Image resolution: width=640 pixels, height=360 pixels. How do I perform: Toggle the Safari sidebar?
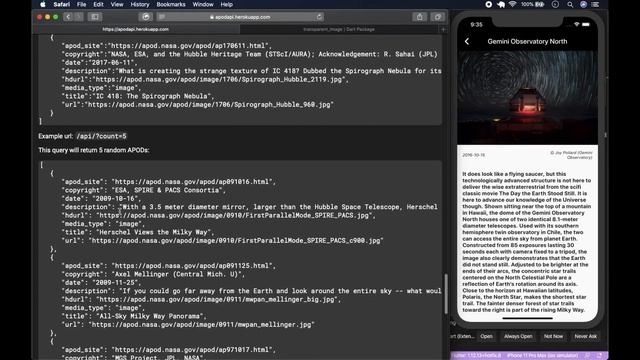(95, 17)
